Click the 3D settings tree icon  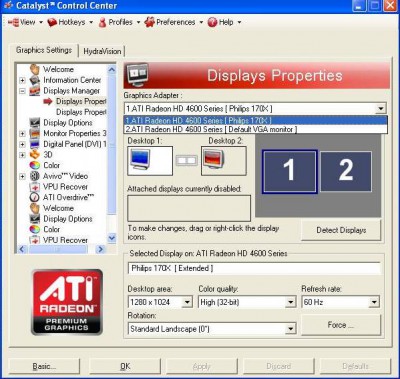35,155
